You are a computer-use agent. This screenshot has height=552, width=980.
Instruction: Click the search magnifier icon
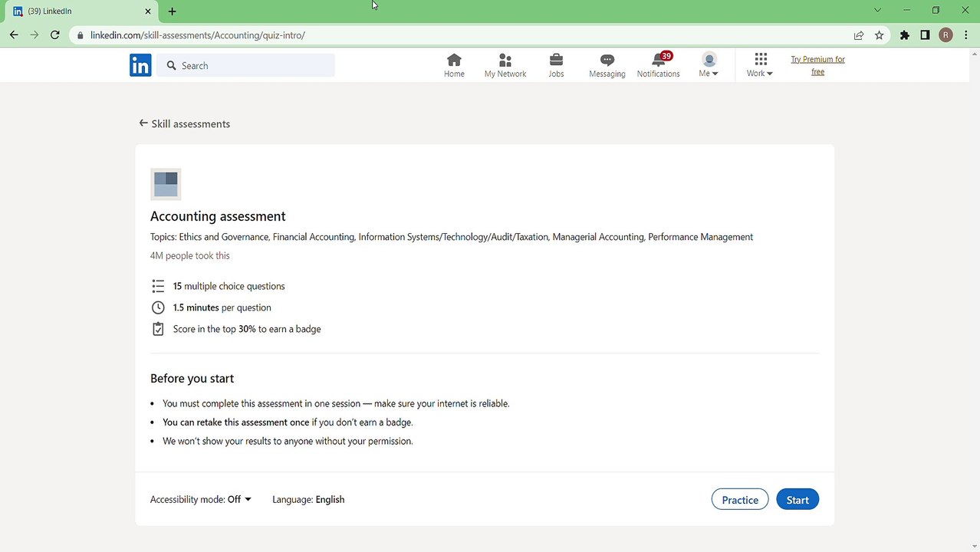coord(172,65)
